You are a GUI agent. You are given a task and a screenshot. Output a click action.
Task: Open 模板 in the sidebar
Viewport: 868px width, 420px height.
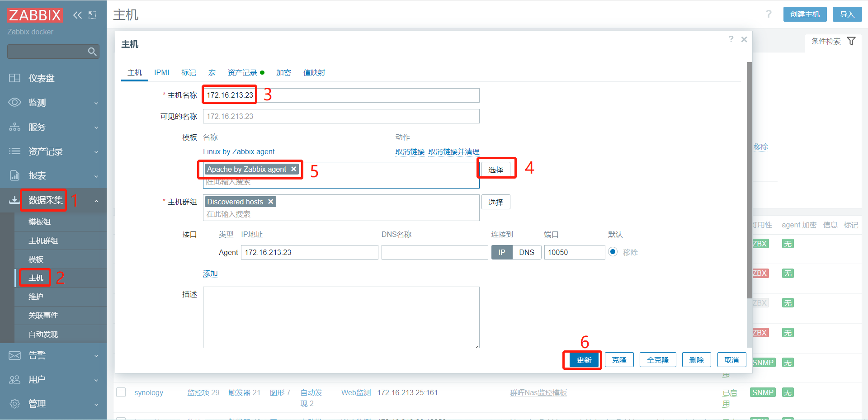click(36, 259)
